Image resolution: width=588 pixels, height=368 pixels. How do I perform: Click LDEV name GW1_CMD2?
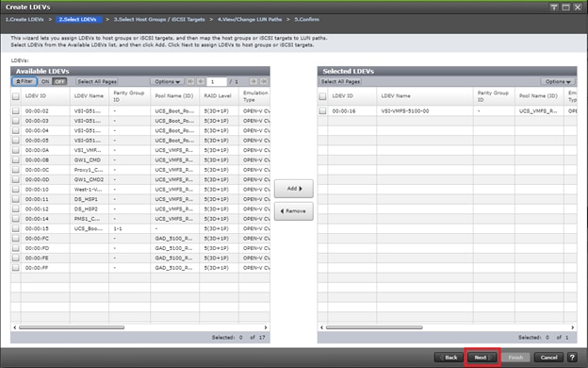point(89,179)
